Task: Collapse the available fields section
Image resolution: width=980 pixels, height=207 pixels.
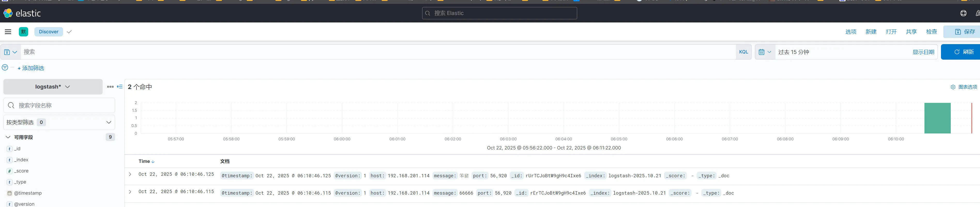Action: coord(8,137)
